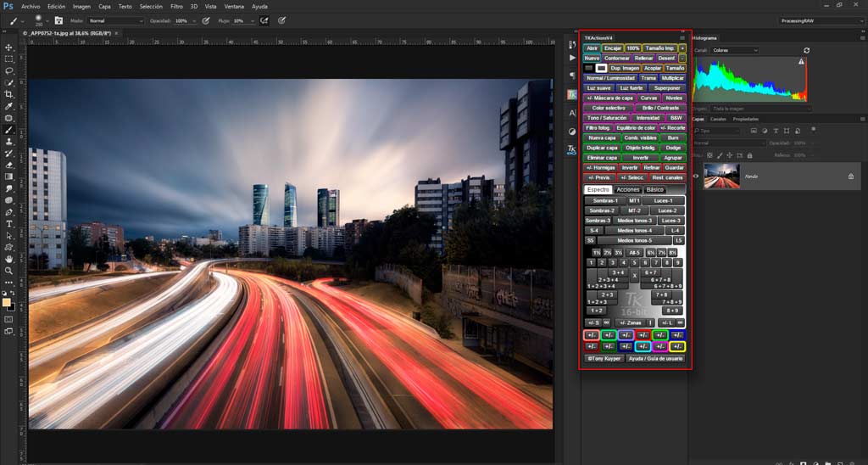Screen dimensions: 868x465
Task: Close the _APP0752-1x.jpg document tab
Action: coord(116,33)
